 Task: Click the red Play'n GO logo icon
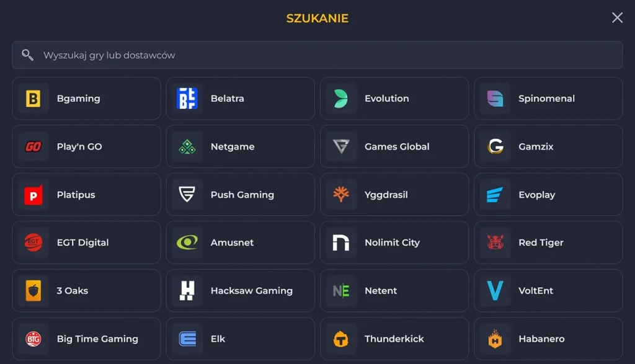(33, 146)
